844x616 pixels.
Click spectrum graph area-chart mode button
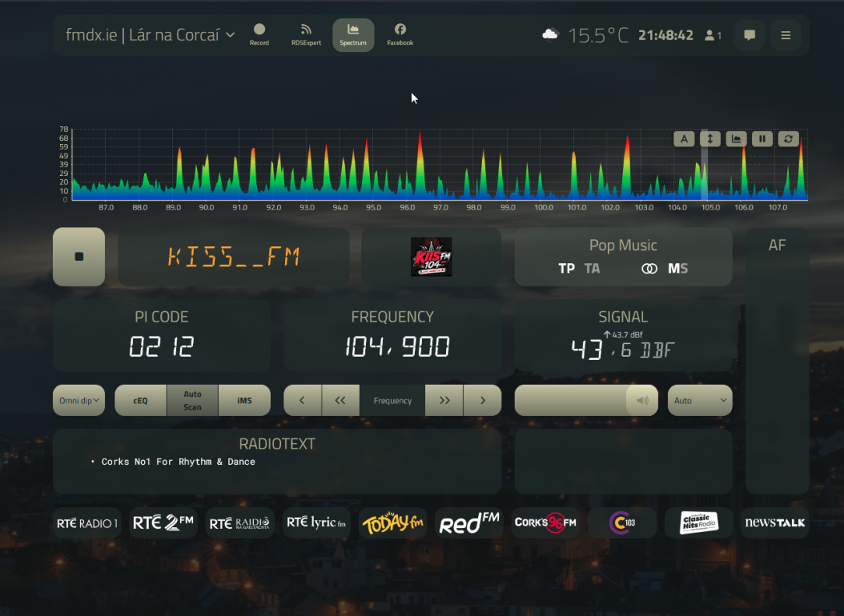(x=736, y=139)
